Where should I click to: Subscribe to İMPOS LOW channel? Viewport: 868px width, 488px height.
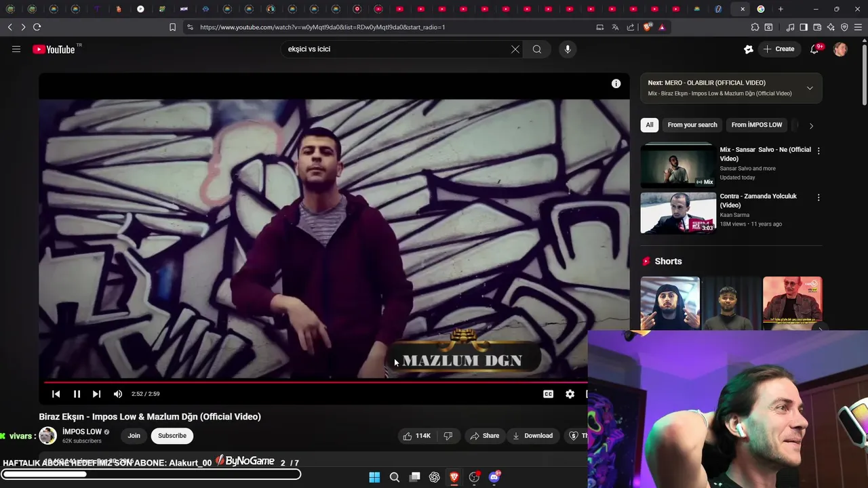[172, 436]
